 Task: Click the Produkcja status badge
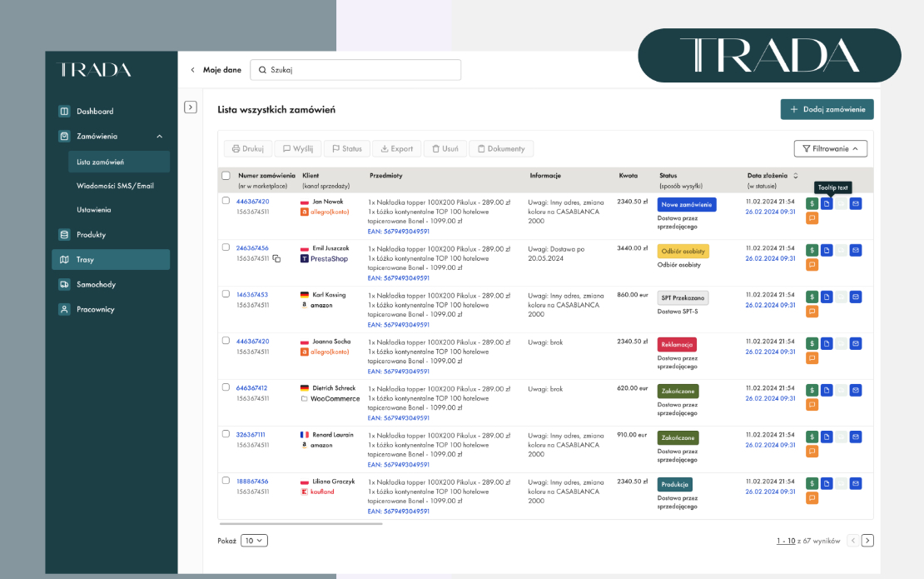pos(675,484)
